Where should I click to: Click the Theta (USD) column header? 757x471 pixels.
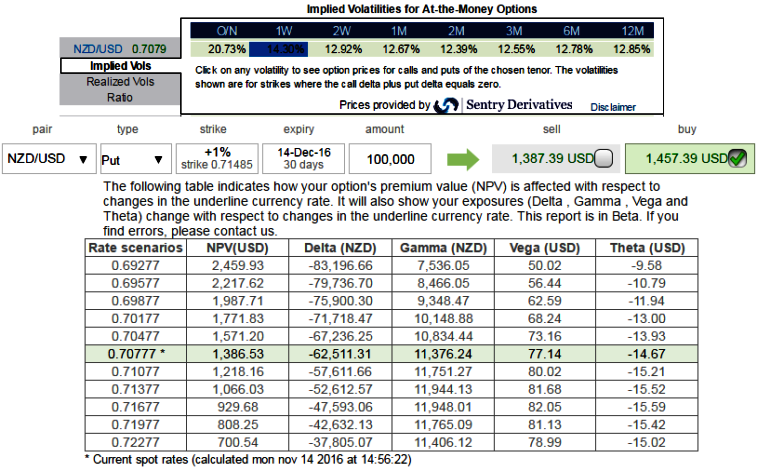click(x=647, y=248)
